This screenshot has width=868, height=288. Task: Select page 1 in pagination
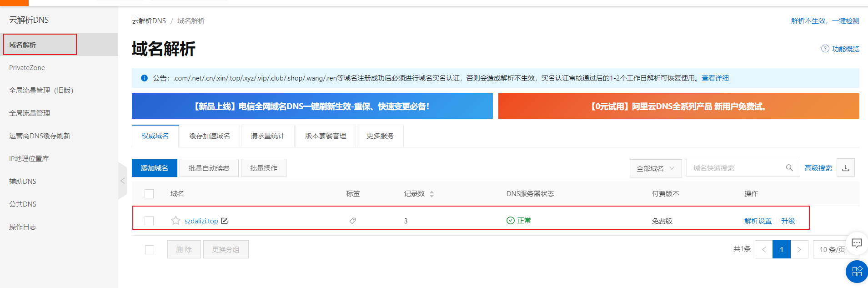pyautogui.click(x=782, y=249)
